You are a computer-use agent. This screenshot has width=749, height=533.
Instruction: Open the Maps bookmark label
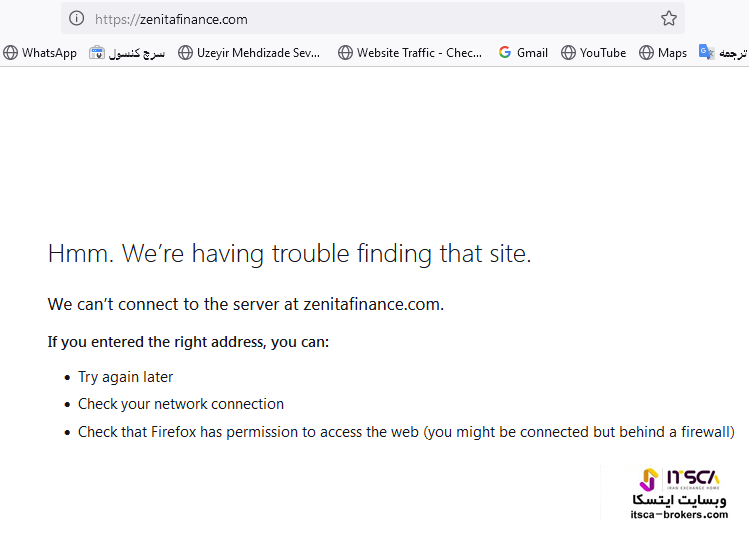click(672, 52)
